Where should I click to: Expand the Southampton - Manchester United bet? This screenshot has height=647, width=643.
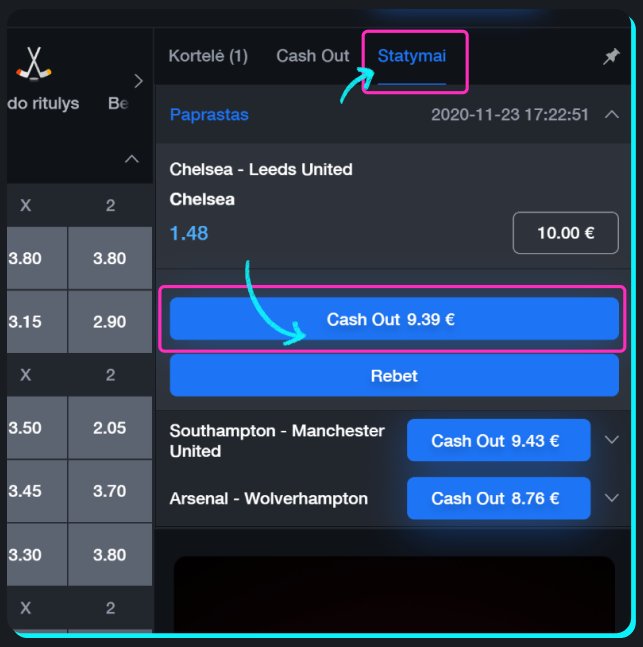point(612,439)
